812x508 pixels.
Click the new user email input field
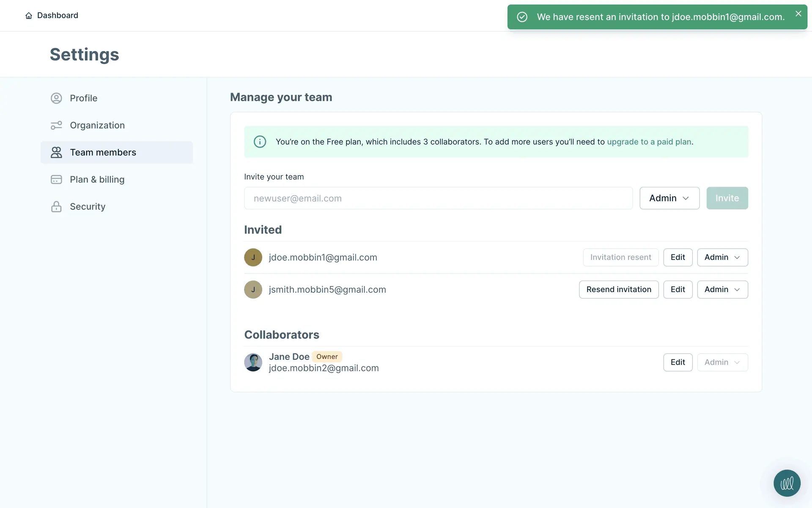pyautogui.click(x=438, y=198)
